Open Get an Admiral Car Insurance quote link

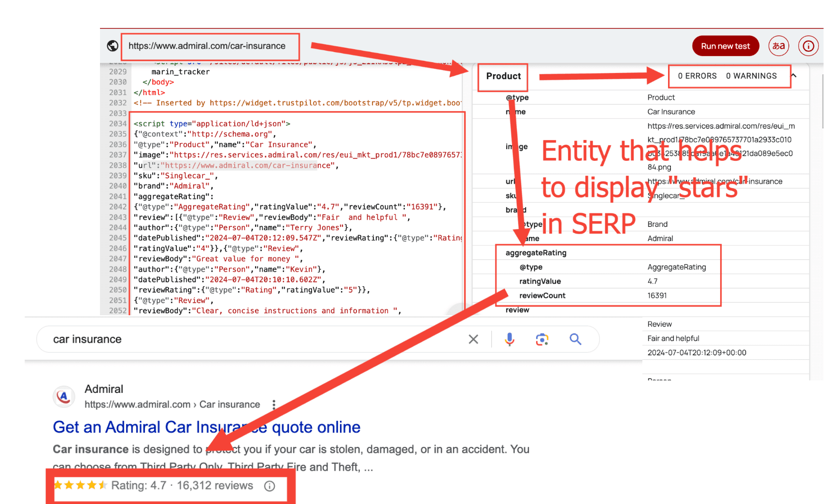[x=207, y=427]
